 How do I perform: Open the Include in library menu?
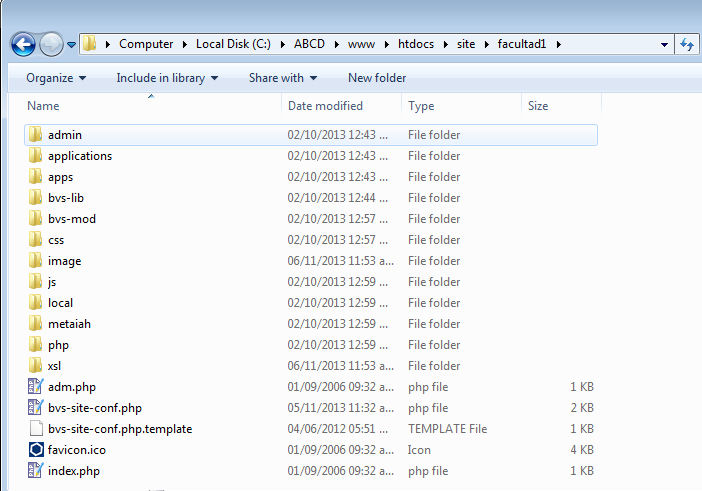tap(166, 78)
